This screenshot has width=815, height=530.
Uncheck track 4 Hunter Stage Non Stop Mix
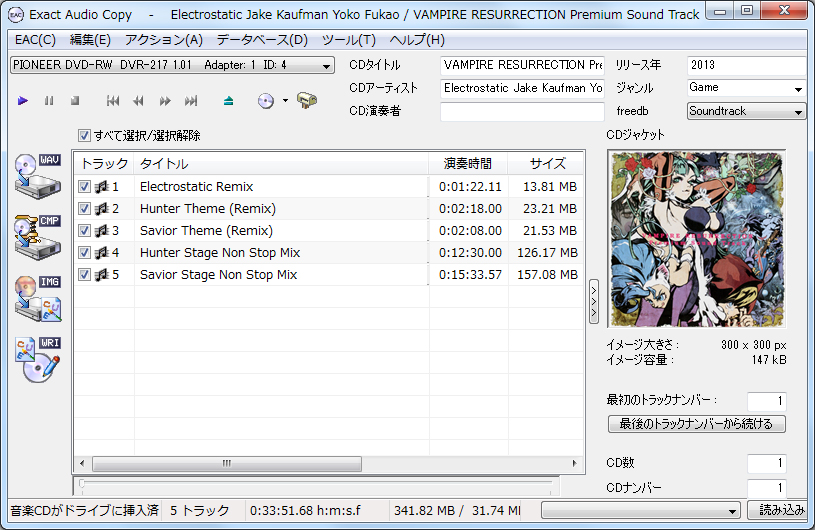pyautogui.click(x=84, y=253)
